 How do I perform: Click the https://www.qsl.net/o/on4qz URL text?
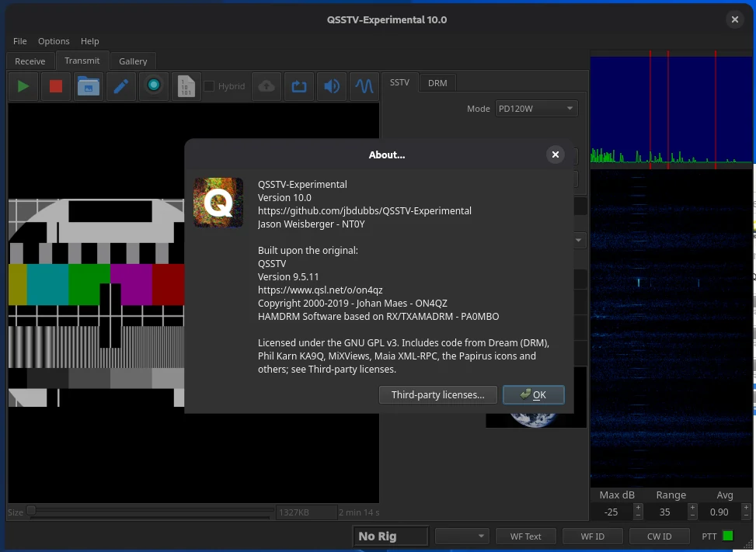pos(320,290)
